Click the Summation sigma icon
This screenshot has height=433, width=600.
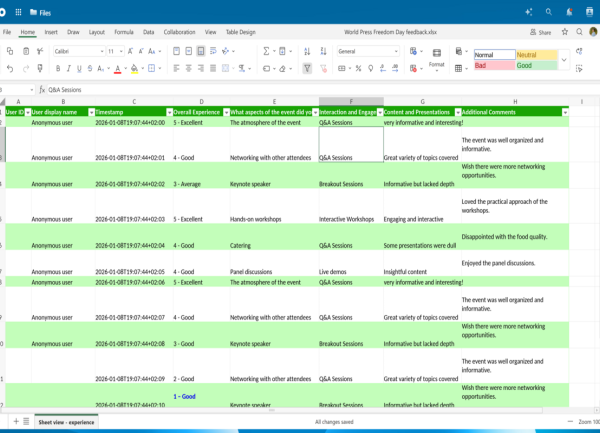(266, 51)
